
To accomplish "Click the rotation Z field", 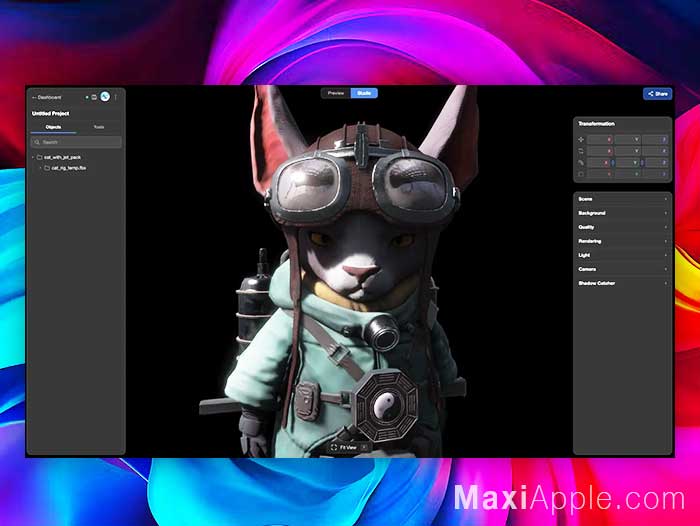I will [655, 151].
